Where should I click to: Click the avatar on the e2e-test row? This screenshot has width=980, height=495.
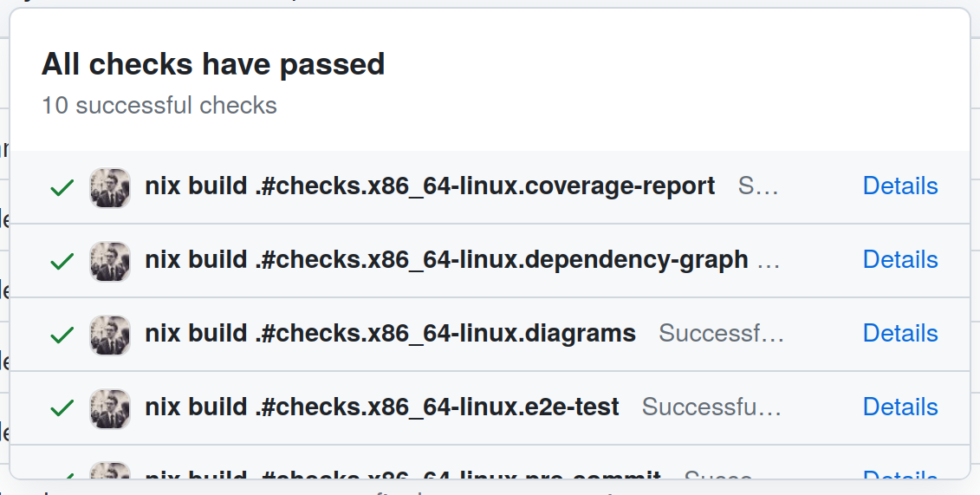pyautogui.click(x=110, y=408)
